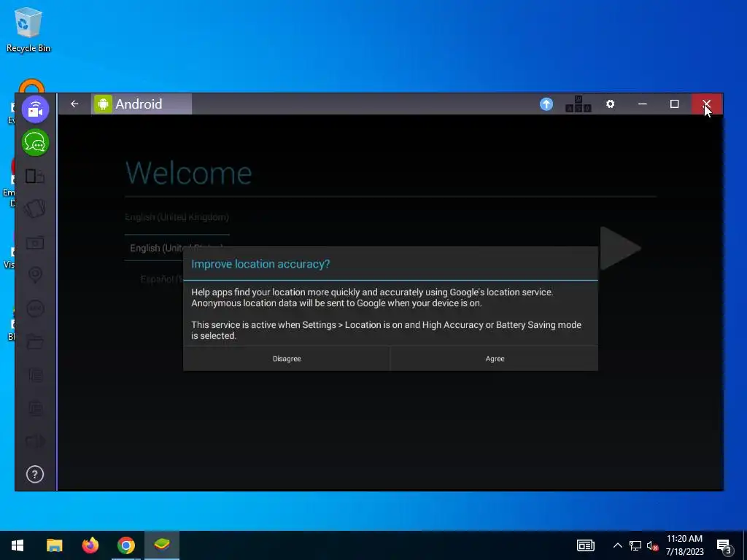Click the paste clipboard icon in sidebar
Image resolution: width=747 pixels, height=560 pixels.
35,408
